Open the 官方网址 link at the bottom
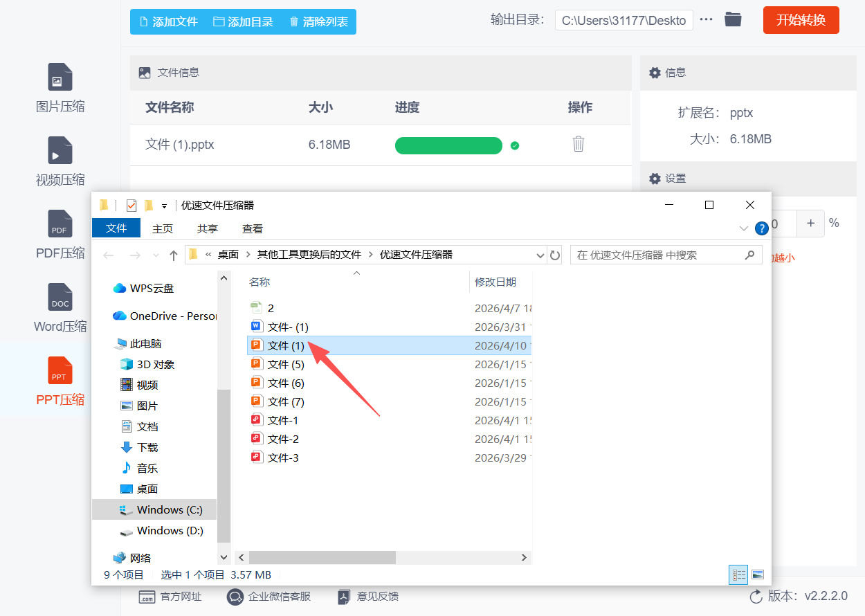Viewport: 865px width, 616px height. pyautogui.click(x=170, y=596)
